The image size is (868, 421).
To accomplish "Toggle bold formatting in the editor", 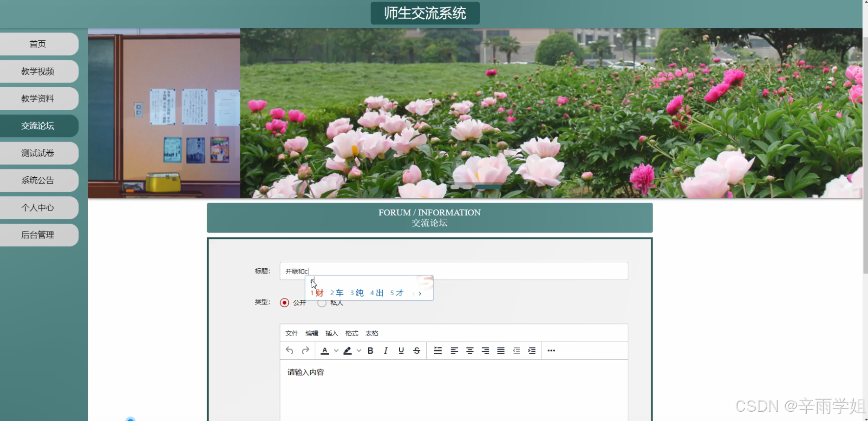I will pyautogui.click(x=370, y=350).
